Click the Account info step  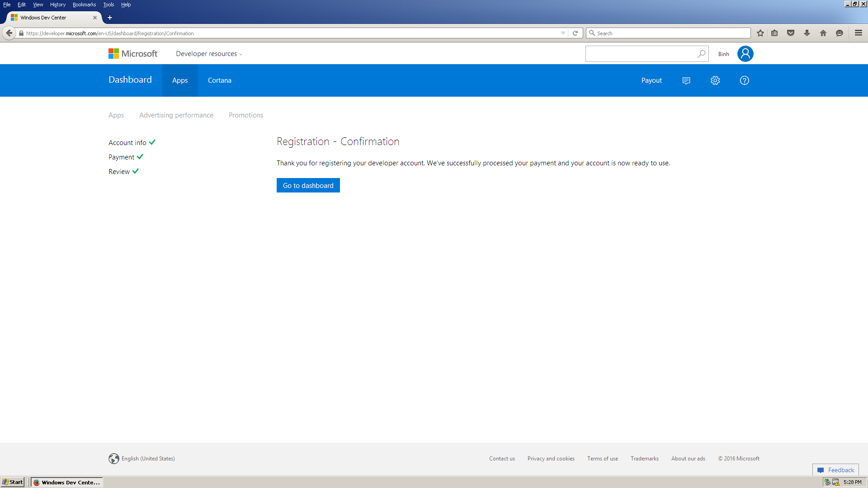tap(127, 143)
